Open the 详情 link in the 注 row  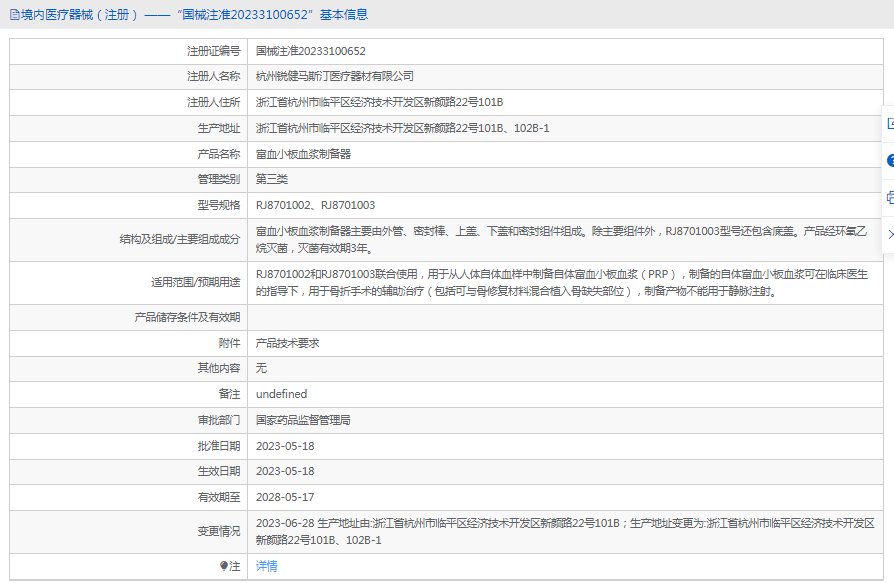pyautogui.click(x=267, y=566)
